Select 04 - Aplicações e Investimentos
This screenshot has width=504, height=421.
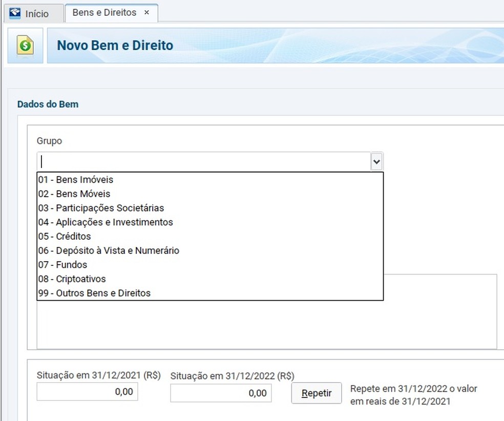tap(106, 222)
